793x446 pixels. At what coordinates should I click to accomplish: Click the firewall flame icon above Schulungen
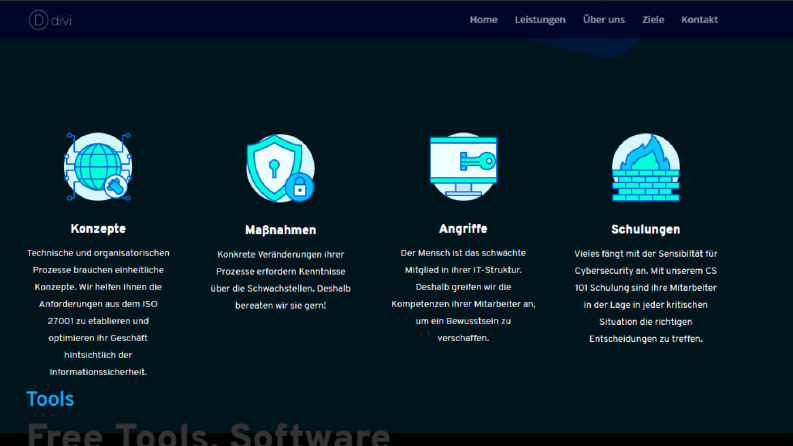click(x=646, y=167)
